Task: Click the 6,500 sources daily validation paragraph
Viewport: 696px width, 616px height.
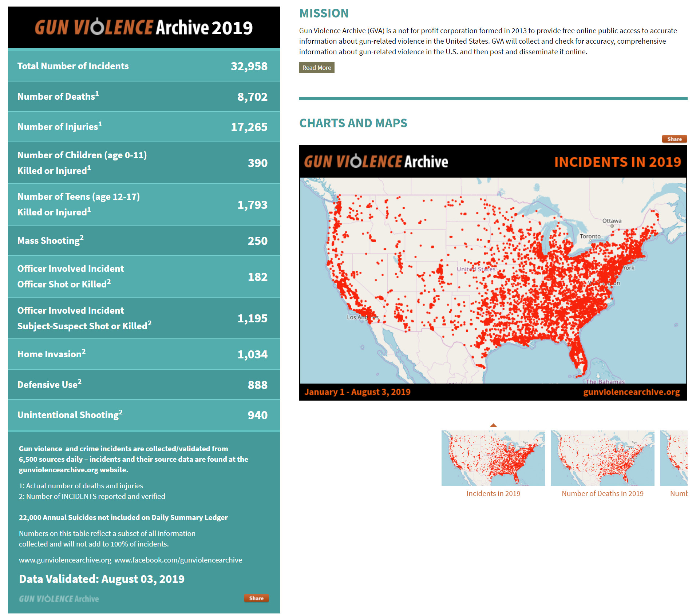Action: [134, 459]
